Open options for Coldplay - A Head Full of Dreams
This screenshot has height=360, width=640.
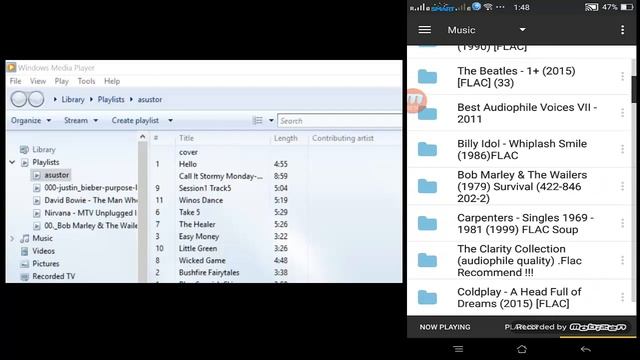pos(622,297)
